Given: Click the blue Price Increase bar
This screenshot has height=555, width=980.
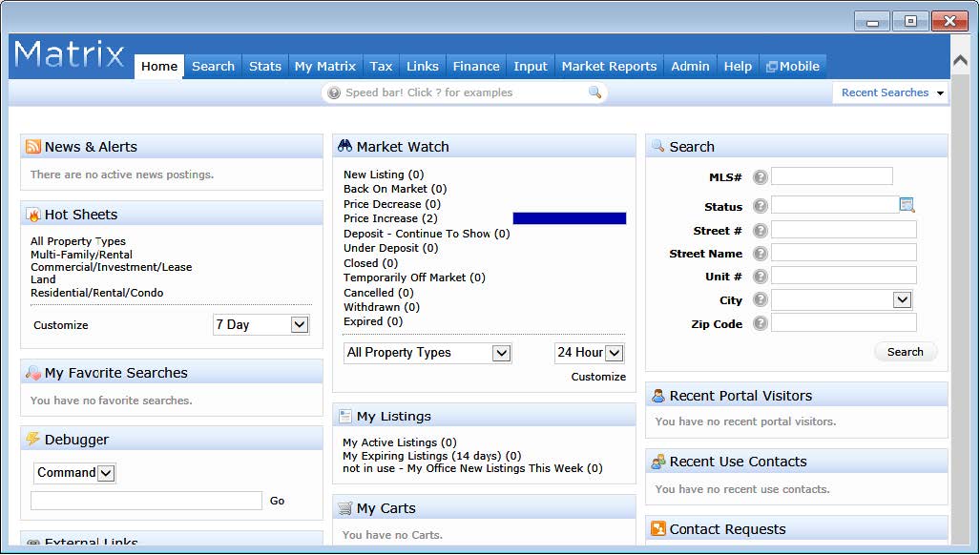Looking at the screenshot, I should pos(570,217).
